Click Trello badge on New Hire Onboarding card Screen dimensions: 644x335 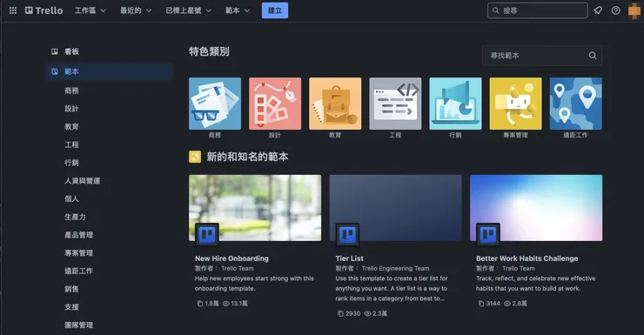(x=207, y=234)
